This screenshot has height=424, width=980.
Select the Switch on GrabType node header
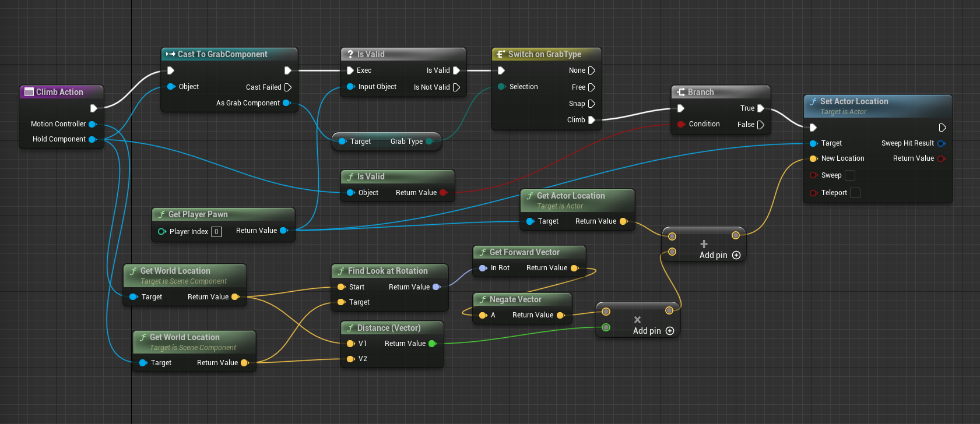pos(545,54)
